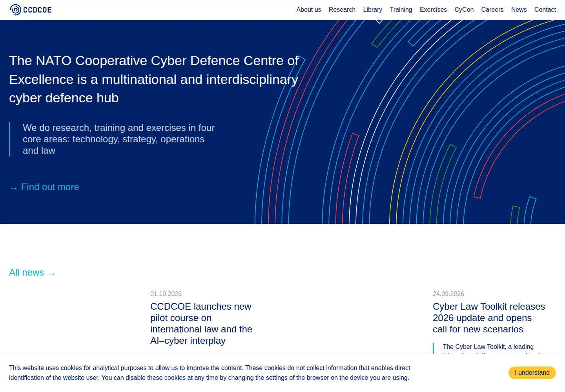Image resolution: width=565 pixels, height=392 pixels.
Task: Click the 24.09.2026 news date
Action: coord(448,294)
